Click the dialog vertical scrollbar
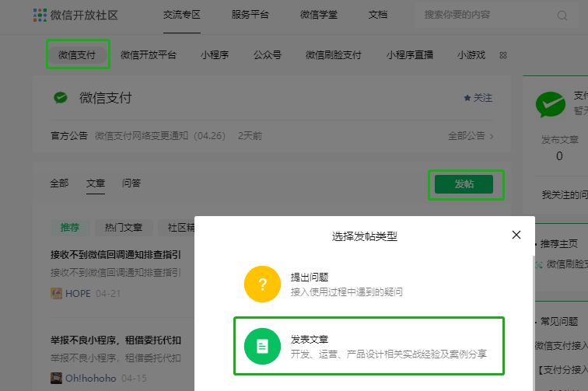This screenshot has width=588, height=391. click(x=534, y=323)
